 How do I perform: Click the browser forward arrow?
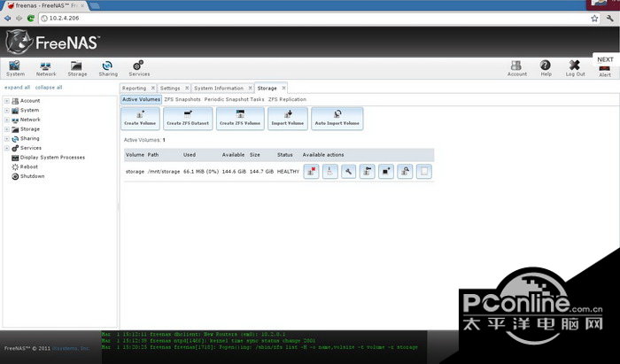(x=19, y=19)
